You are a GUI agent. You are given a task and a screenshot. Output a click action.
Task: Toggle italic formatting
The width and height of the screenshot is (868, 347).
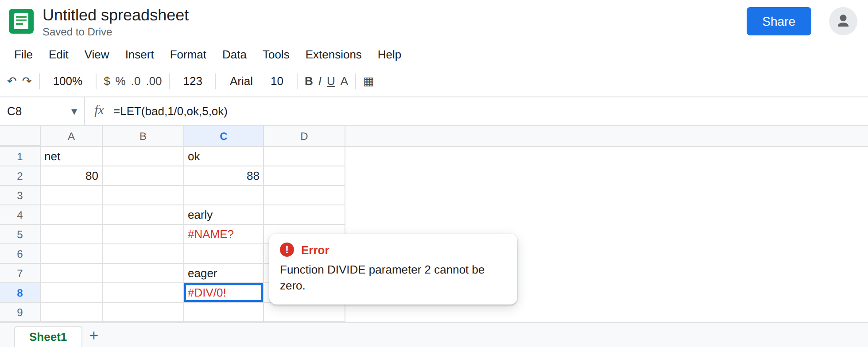coord(320,81)
